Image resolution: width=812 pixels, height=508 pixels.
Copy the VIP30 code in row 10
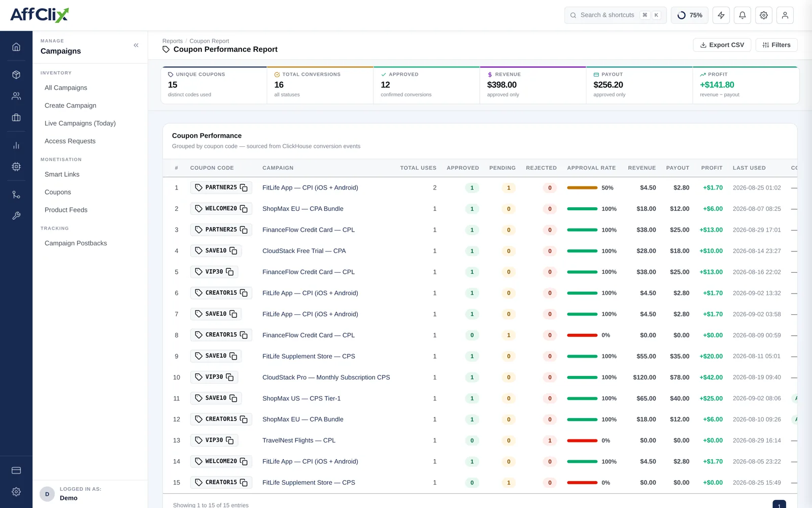pyautogui.click(x=230, y=377)
